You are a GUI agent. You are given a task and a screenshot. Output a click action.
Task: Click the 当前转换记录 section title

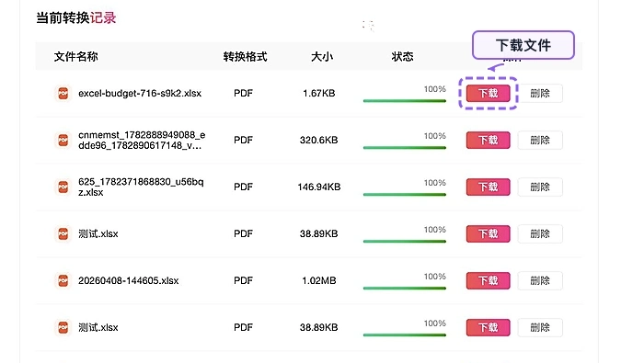(x=76, y=18)
